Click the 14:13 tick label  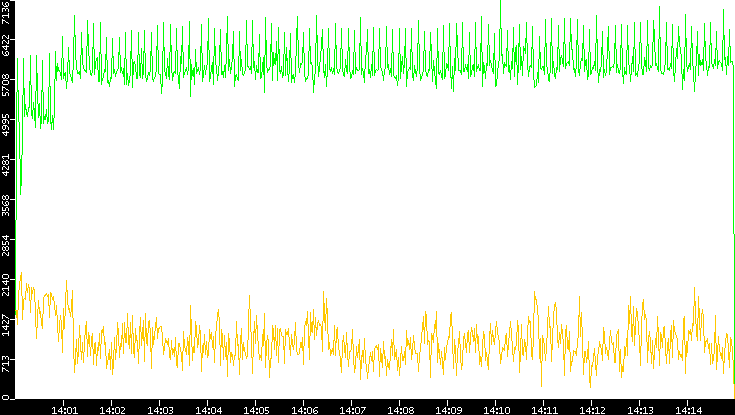pyautogui.click(x=640, y=411)
